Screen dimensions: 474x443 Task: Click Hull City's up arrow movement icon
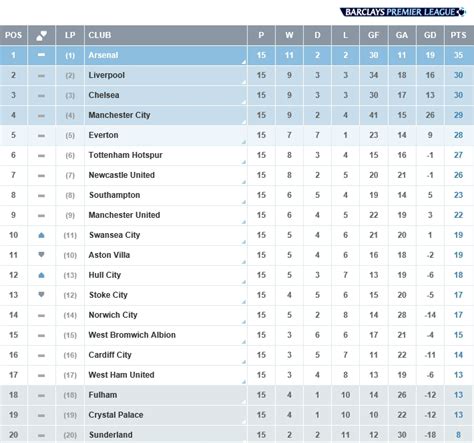click(x=41, y=275)
